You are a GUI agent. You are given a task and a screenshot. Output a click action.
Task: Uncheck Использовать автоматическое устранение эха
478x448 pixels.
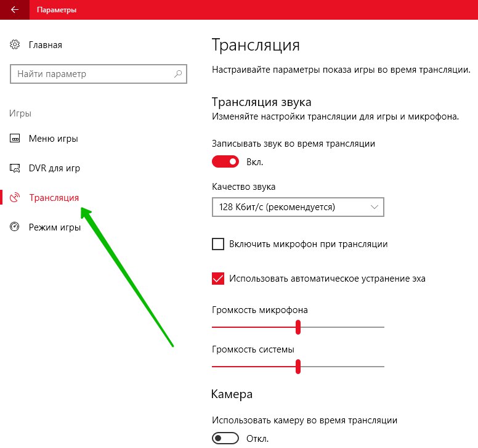(218, 279)
